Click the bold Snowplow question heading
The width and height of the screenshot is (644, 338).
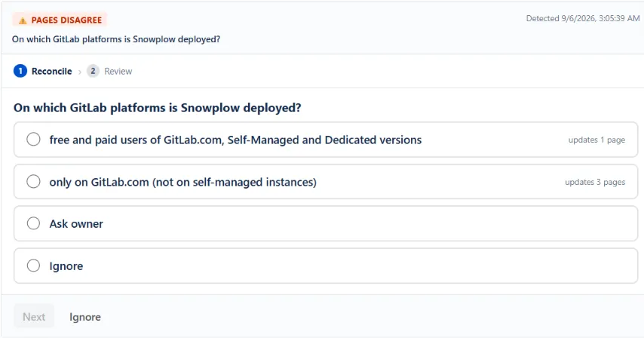(158, 108)
